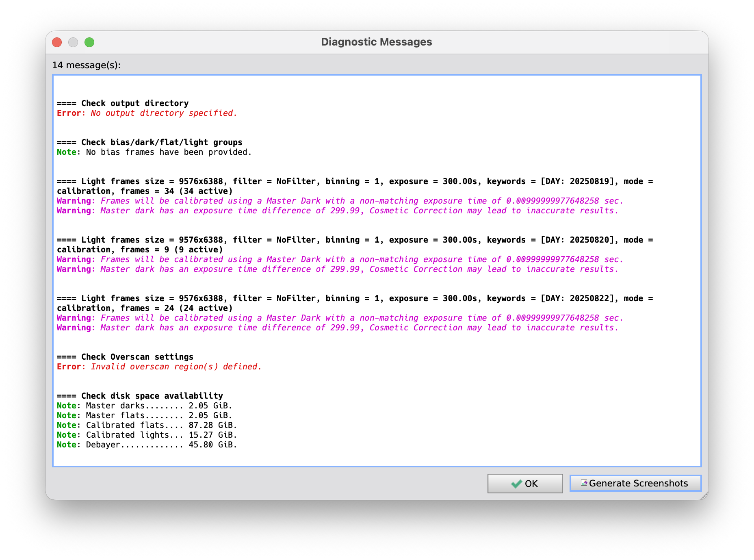The image size is (754, 560).
Task: Click the gray minimize window button
Action: (73, 42)
